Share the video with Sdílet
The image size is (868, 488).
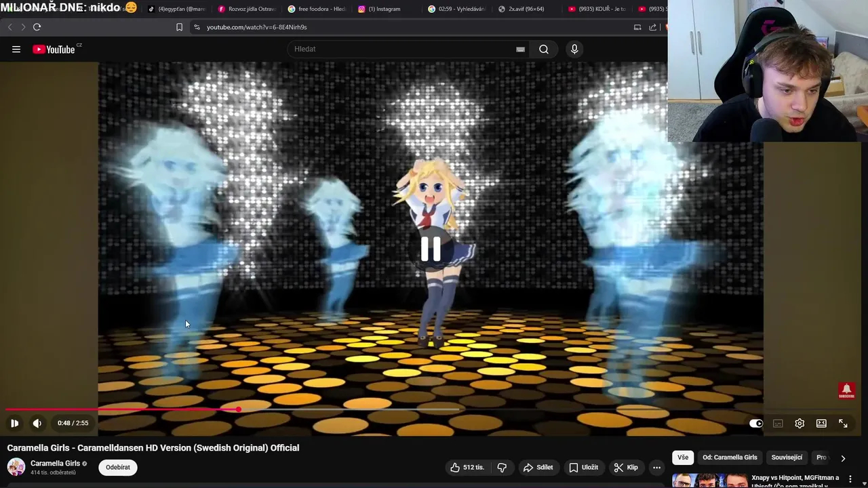538,467
